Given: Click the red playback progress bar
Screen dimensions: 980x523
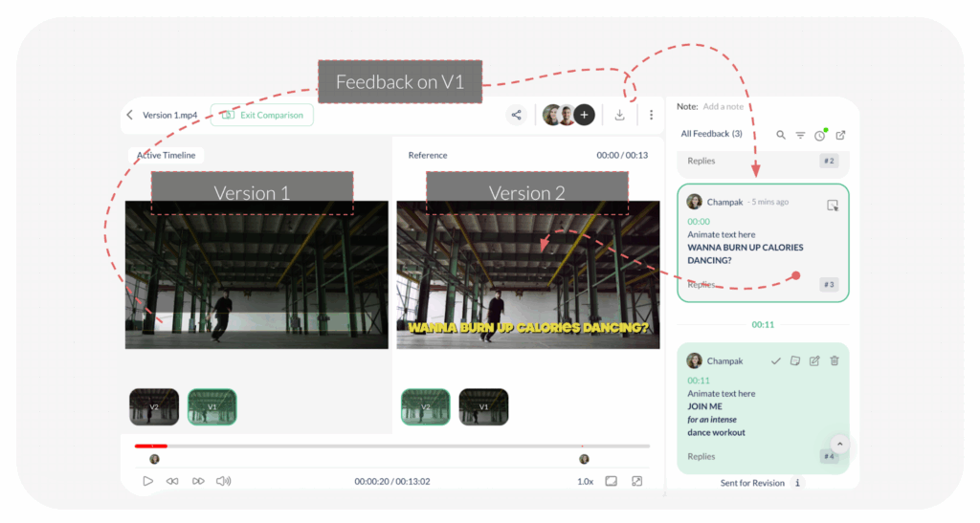Looking at the screenshot, I should pos(150,447).
